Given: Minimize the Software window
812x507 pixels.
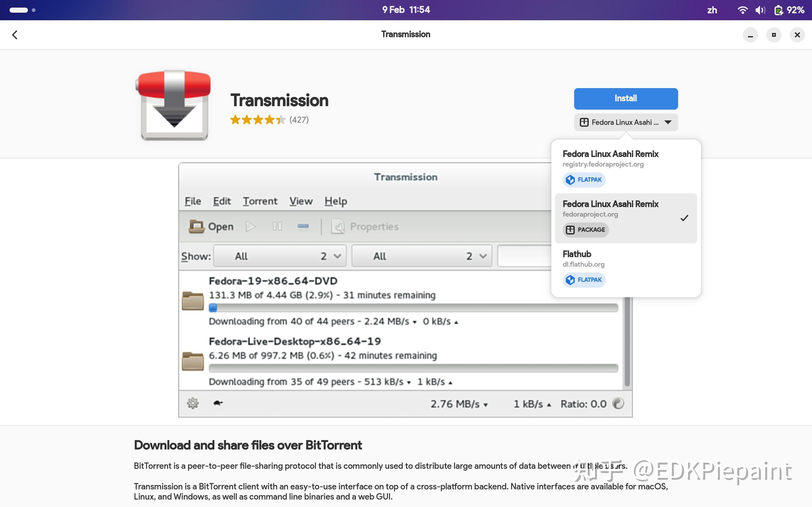Looking at the screenshot, I should 750,35.
